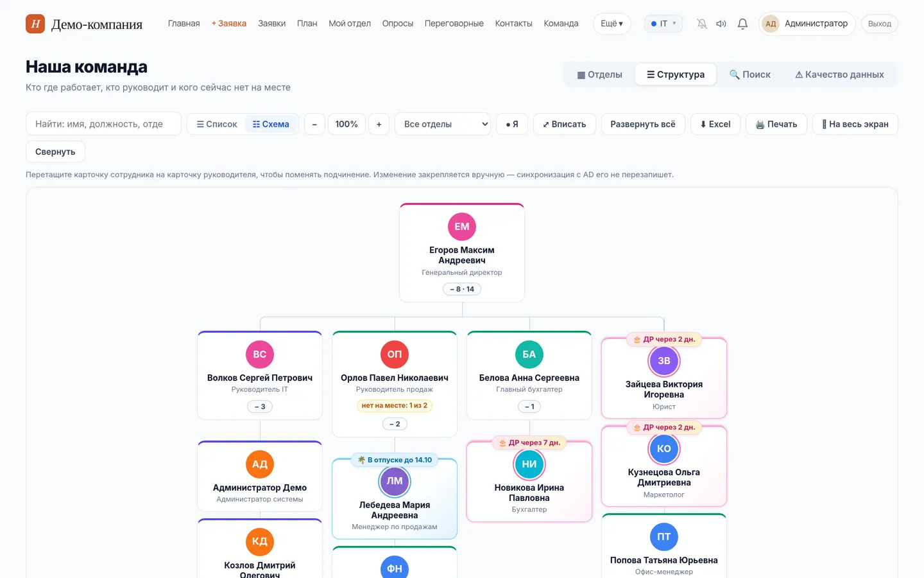Click the ОП avatar of Орлов Павел
The height and width of the screenshot is (578, 924).
click(395, 355)
